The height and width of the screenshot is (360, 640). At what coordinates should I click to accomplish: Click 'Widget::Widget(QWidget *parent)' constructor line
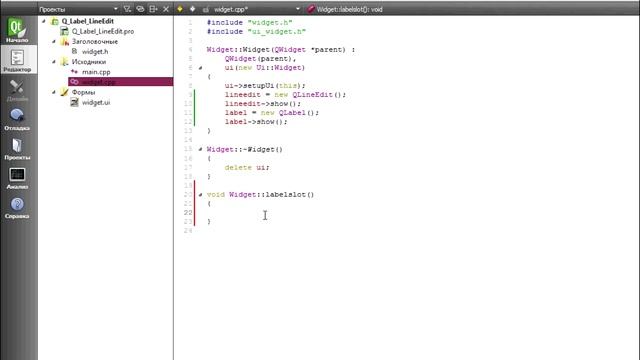(281, 50)
